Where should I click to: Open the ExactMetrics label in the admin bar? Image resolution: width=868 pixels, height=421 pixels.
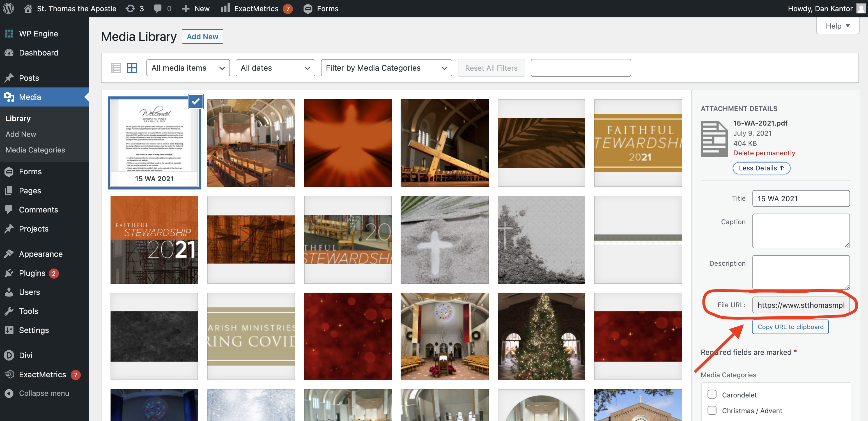point(256,9)
